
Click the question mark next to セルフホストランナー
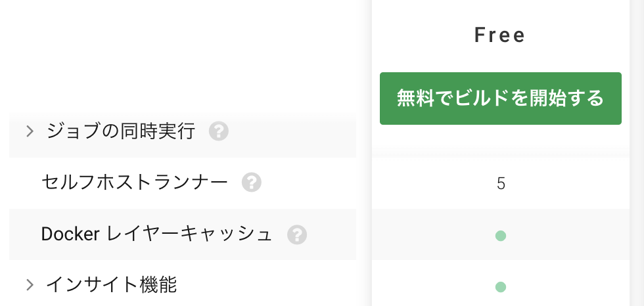coord(251,182)
